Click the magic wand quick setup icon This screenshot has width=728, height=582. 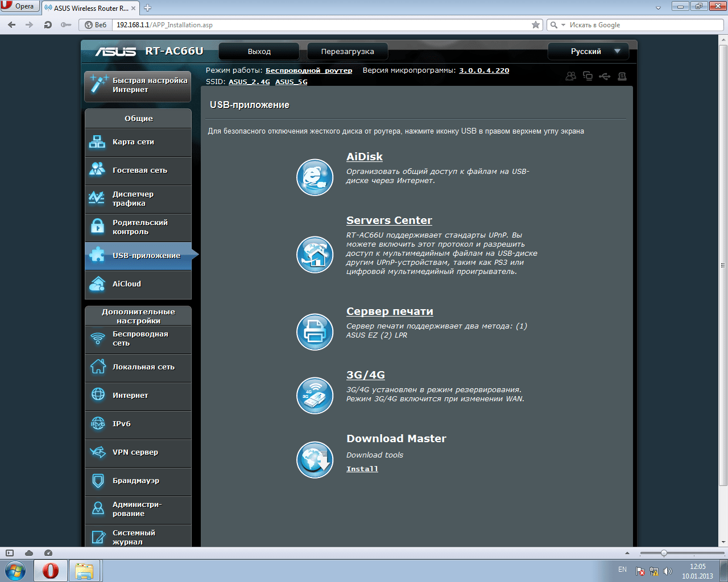click(x=98, y=84)
